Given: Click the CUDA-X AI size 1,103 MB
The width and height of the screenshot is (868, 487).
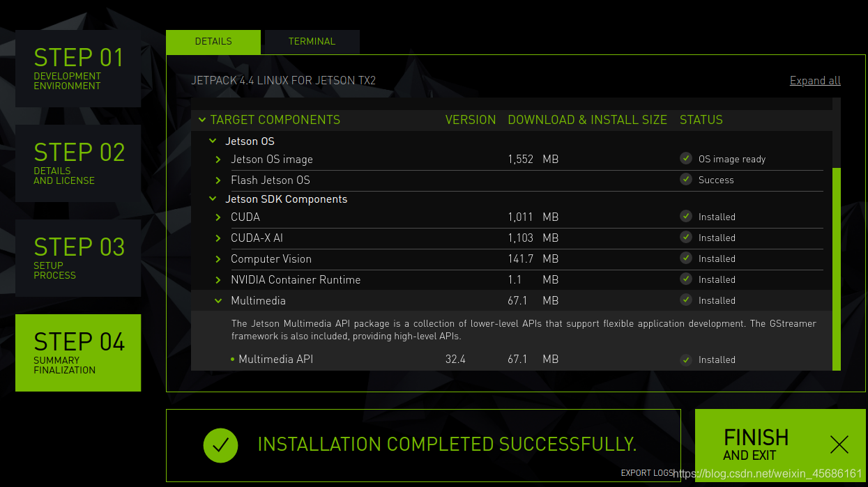Looking at the screenshot, I should click(533, 238).
